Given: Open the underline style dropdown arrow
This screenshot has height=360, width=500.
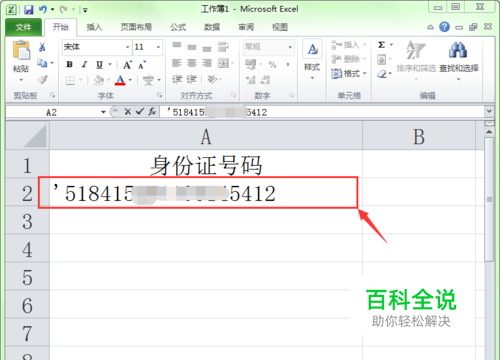Looking at the screenshot, I should pos(110,64).
